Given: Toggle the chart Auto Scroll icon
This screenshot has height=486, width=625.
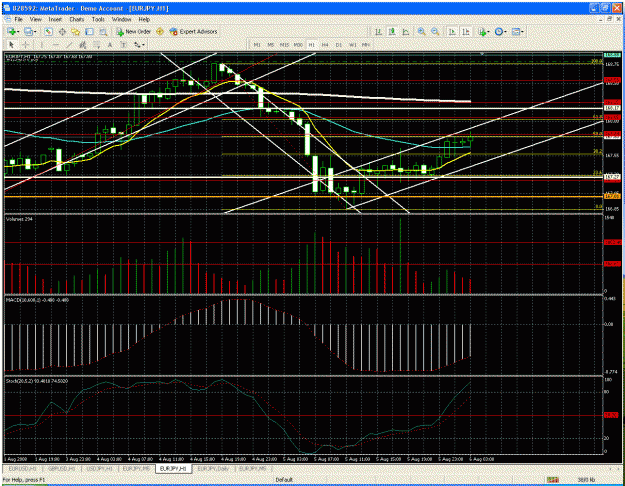Looking at the screenshot, I should pyautogui.click(x=452, y=31).
